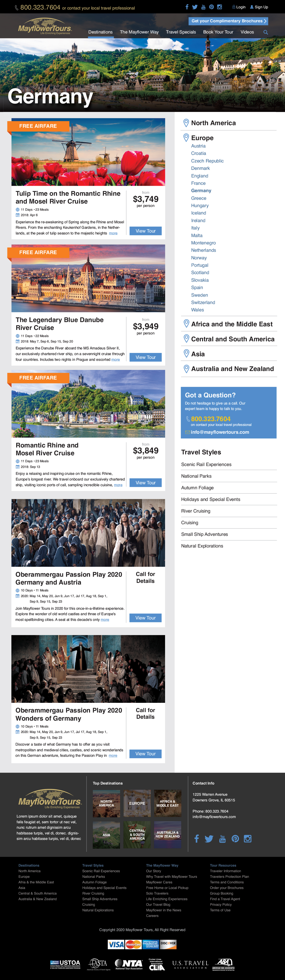Click the Pinterest icon in the top bar
285x980 pixels.
click(x=211, y=7)
